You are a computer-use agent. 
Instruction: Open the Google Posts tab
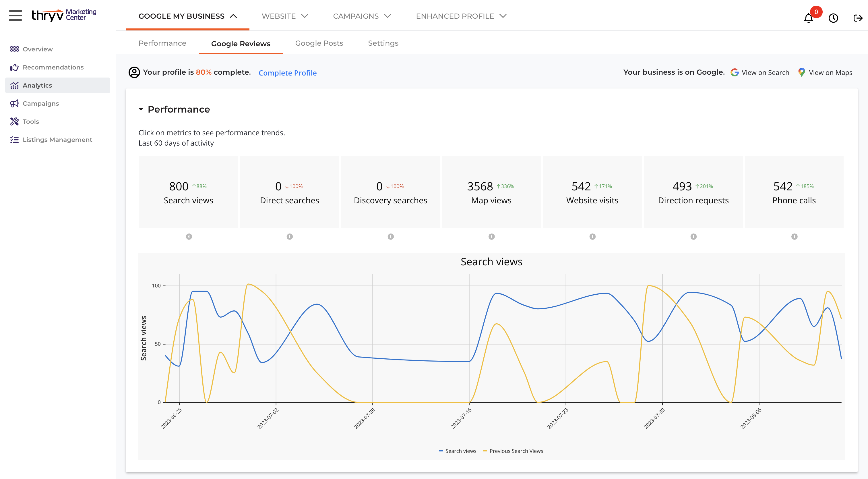click(x=319, y=43)
